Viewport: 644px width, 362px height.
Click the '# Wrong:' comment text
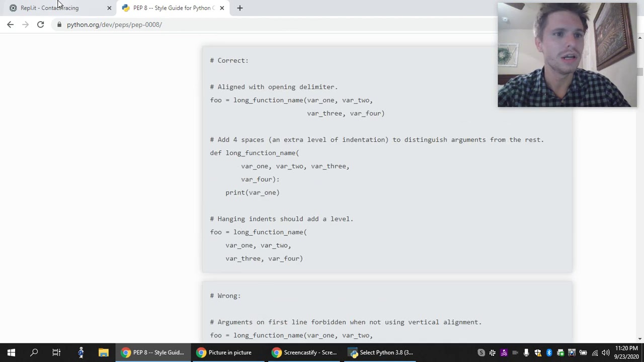coord(225,296)
